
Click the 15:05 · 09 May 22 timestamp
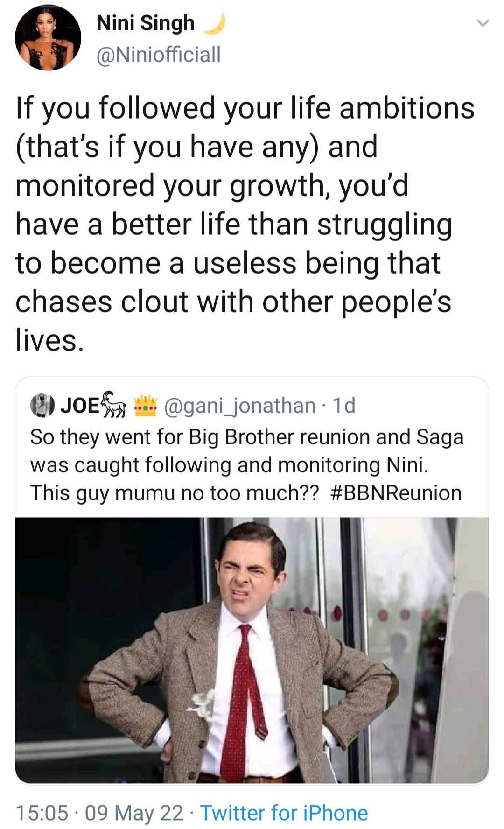(100, 813)
